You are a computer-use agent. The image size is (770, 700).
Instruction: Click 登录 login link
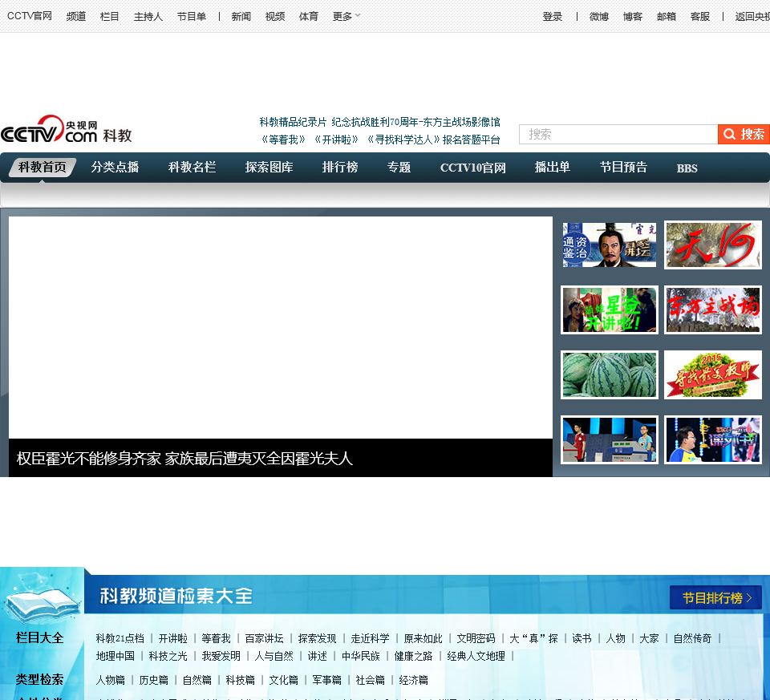[553, 16]
